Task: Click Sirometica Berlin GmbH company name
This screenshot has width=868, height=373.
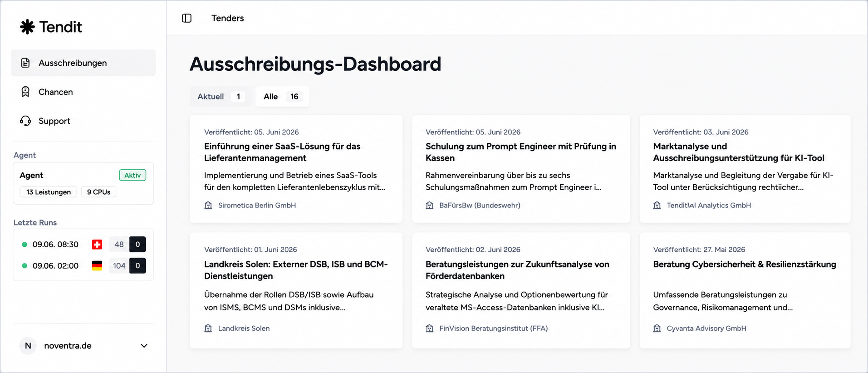Action: click(257, 205)
